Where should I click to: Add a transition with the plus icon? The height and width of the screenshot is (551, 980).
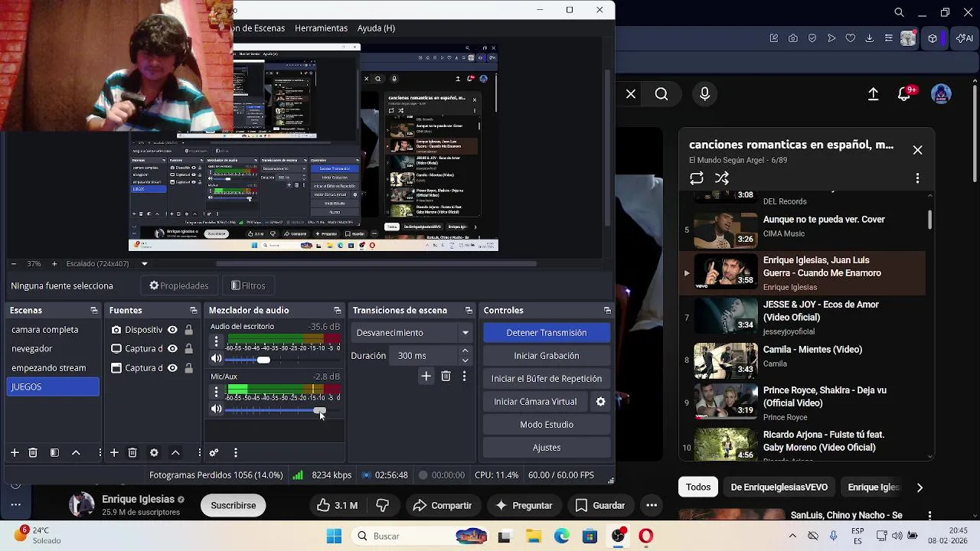coord(426,377)
